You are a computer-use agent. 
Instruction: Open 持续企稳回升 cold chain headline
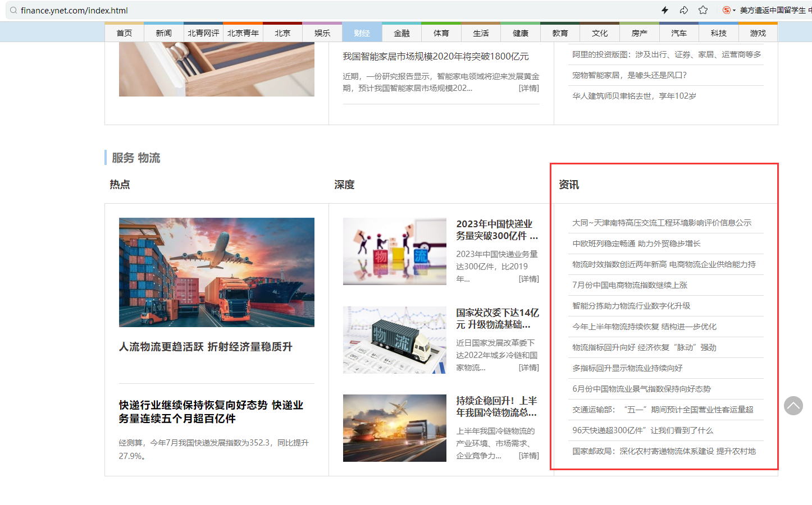coord(497,406)
